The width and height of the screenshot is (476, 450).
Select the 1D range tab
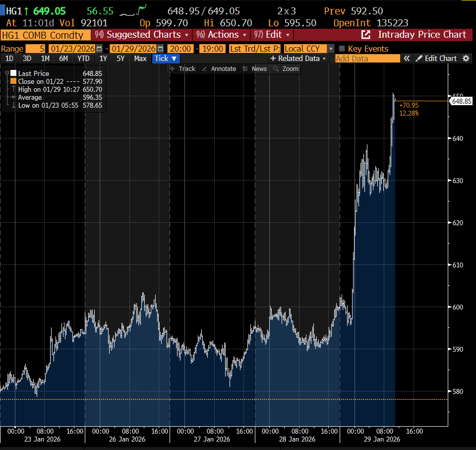click(9, 59)
